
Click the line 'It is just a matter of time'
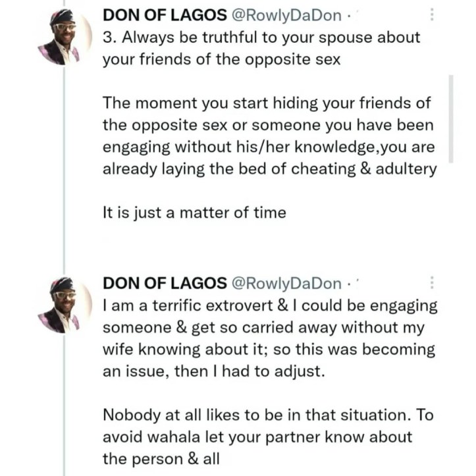194,213
